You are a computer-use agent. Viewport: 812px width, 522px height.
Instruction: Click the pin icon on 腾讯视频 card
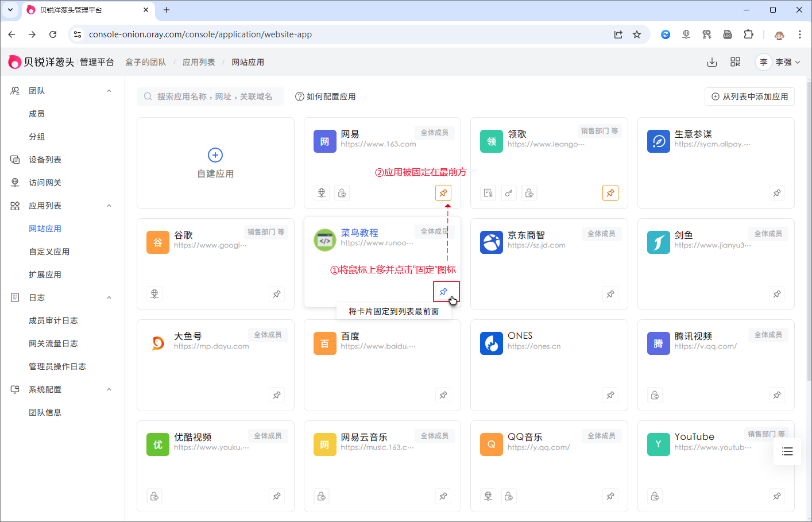coord(777,395)
